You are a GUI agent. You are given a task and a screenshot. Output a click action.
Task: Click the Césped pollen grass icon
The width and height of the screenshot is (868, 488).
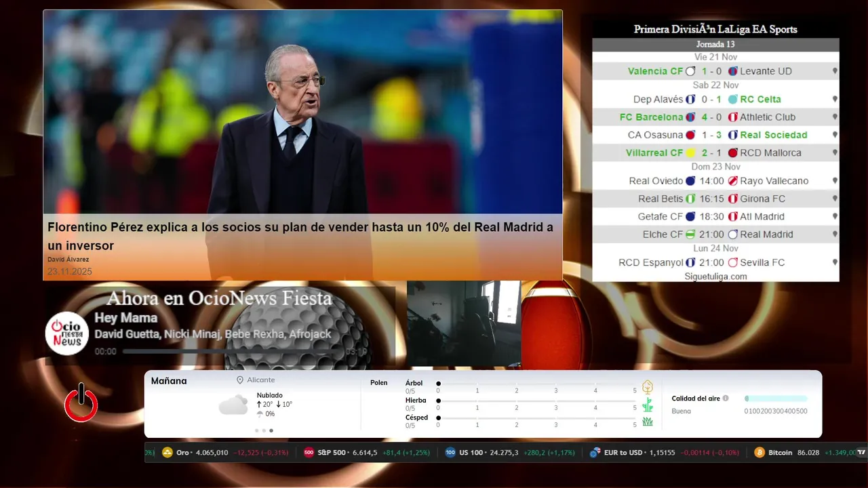click(648, 422)
